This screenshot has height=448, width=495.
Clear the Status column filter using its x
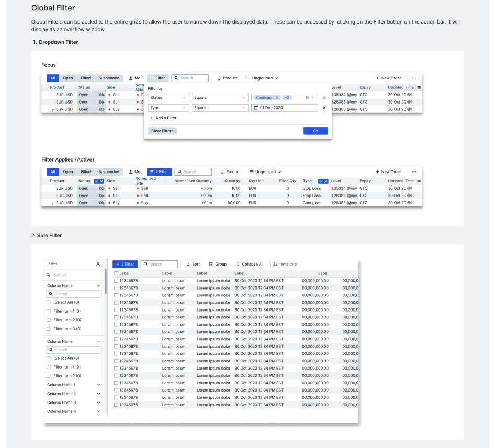point(102,181)
